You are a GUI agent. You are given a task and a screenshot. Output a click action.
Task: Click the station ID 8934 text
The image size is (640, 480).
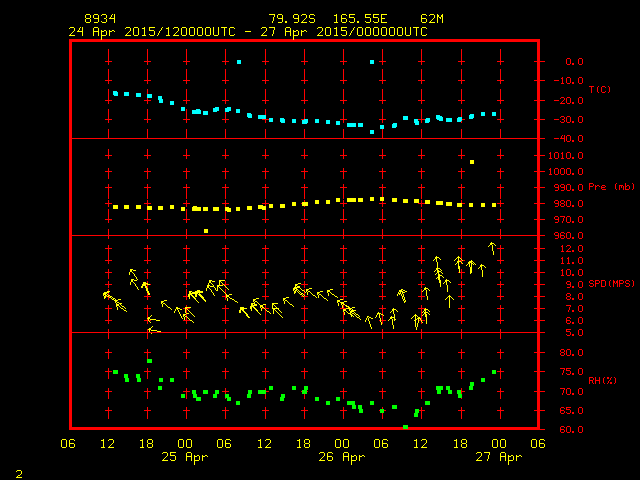click(x=100, y=19)
